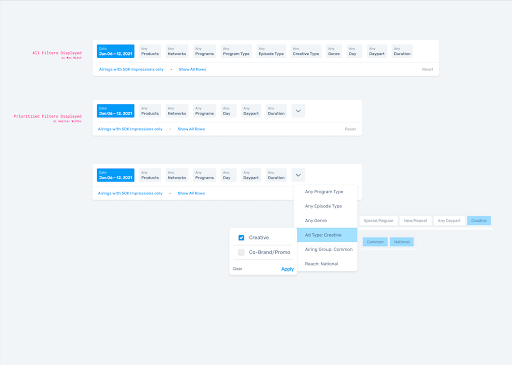Click the New/Repeat chip

click(415, 220)
